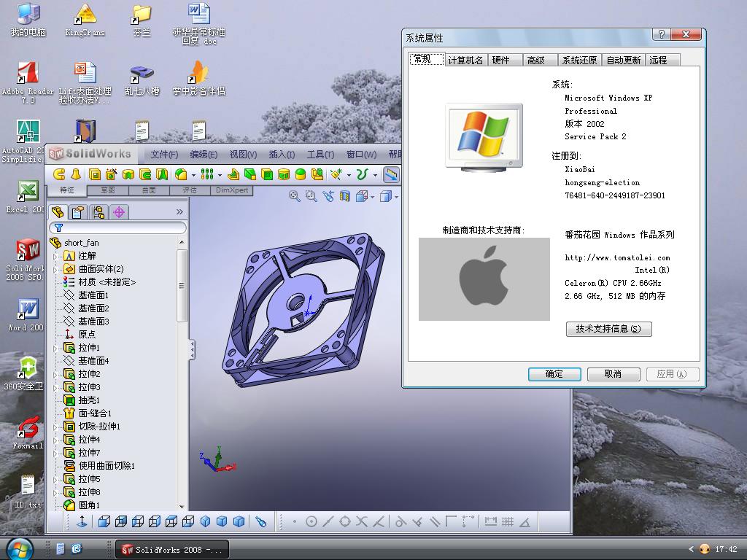Screen dimensions: 747x560
Task: Click Zoom to Area magnifier
Action: click(311, 196)
